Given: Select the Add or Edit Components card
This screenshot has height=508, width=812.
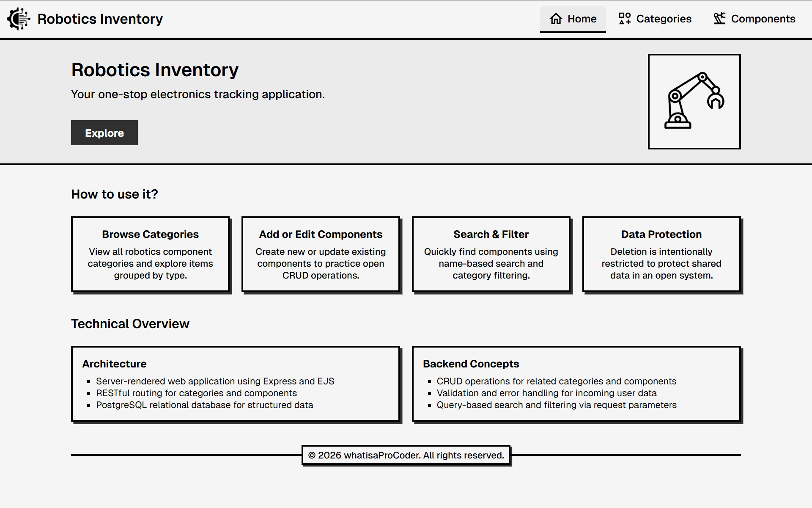Looking at the screenshot, I should pos(321,254).
